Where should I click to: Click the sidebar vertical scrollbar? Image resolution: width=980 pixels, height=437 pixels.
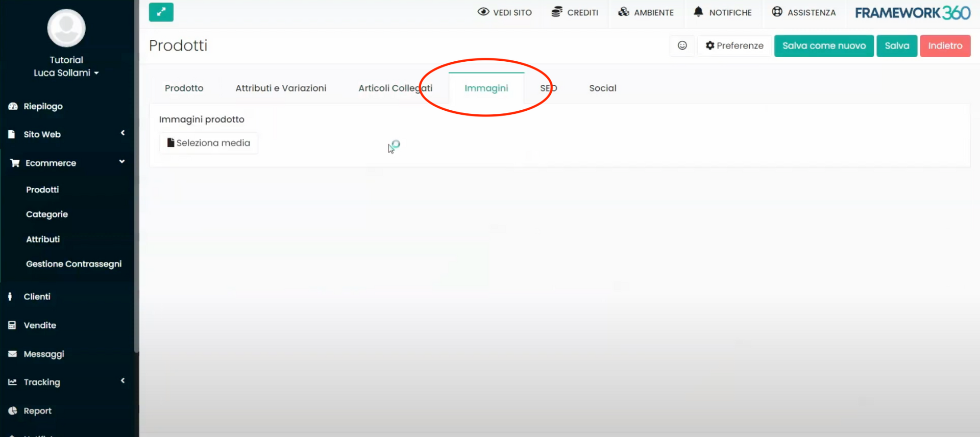[136, 176]
